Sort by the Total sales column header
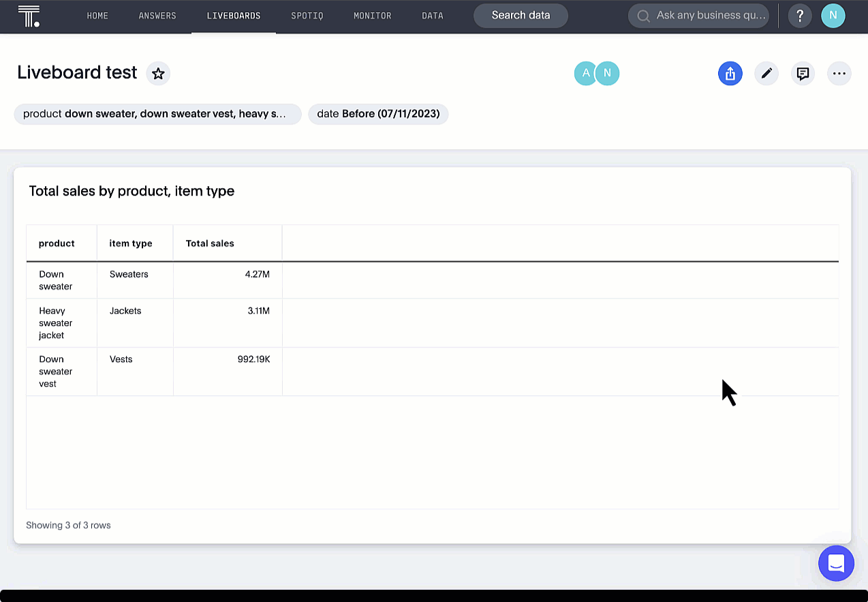The height and width of the screenshot is (602, 868). [x=210, y=243]
